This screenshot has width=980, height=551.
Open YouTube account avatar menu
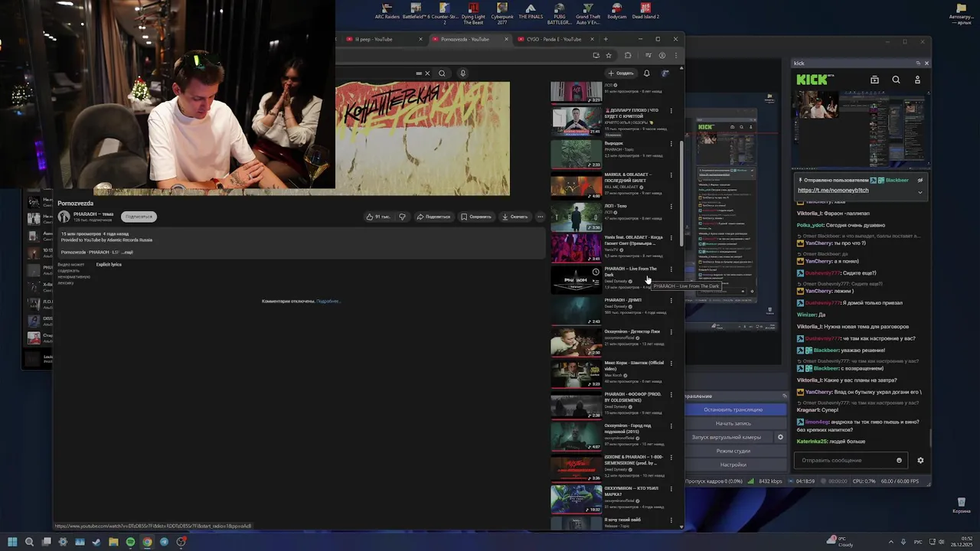click(665, 73)
